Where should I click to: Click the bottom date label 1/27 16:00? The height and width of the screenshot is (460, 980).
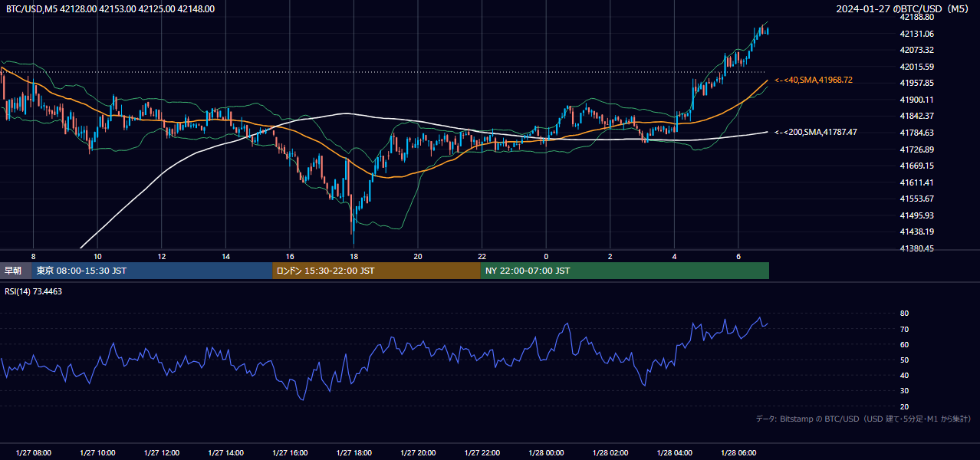pos(289,452)
